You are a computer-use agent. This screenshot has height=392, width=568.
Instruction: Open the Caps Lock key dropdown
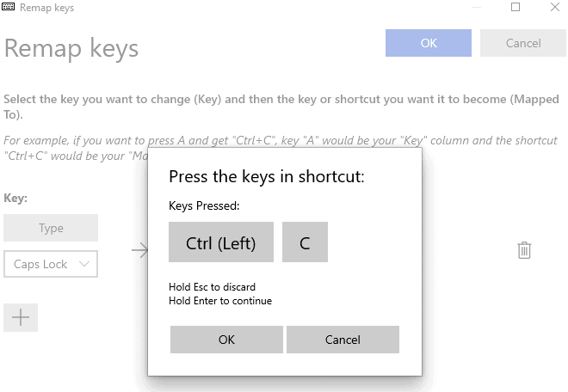(x=51, y=264)
